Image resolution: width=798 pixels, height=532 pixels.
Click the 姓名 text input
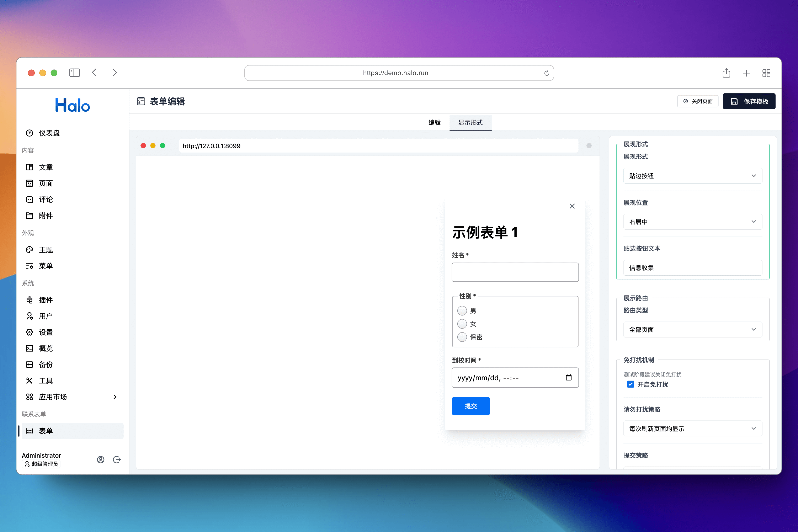[515, 272]
